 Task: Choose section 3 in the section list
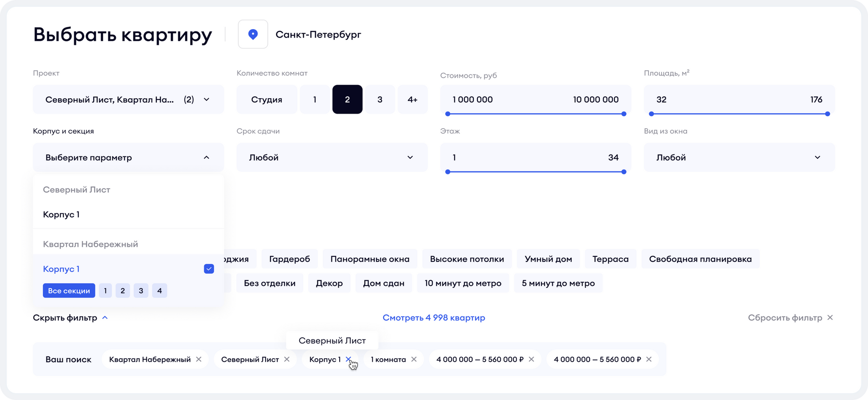coord(141,291)
